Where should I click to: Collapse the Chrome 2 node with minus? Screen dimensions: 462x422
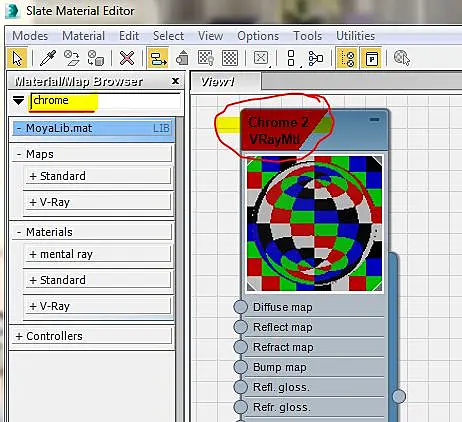tap(375, 119)
